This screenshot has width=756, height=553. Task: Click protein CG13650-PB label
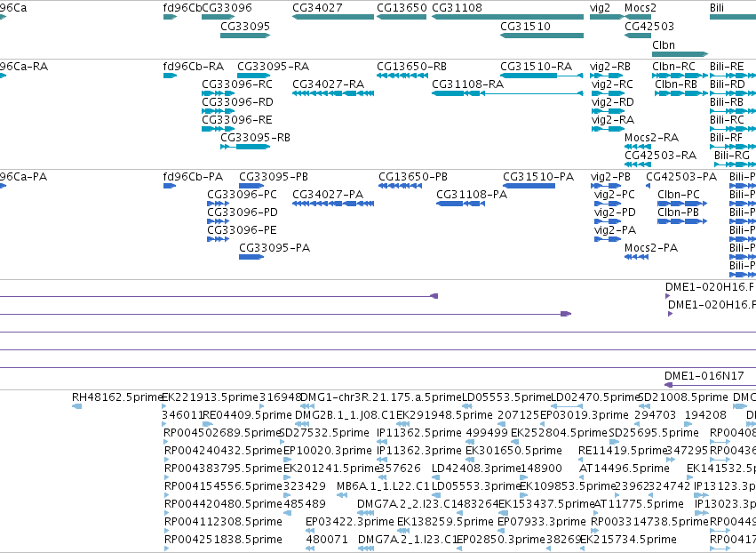pyautogui.click(x=413, y=177)
